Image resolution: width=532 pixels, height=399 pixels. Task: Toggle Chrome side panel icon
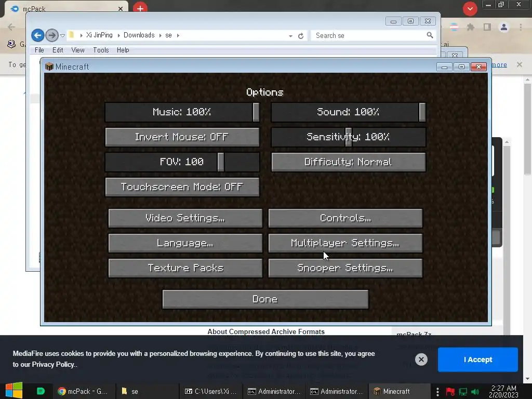pyautogui.click(x=487, y=27)
